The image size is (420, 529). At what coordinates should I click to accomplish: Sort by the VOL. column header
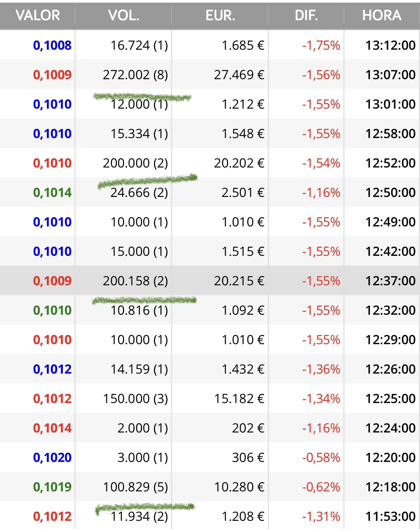click(x=124, y=15)
